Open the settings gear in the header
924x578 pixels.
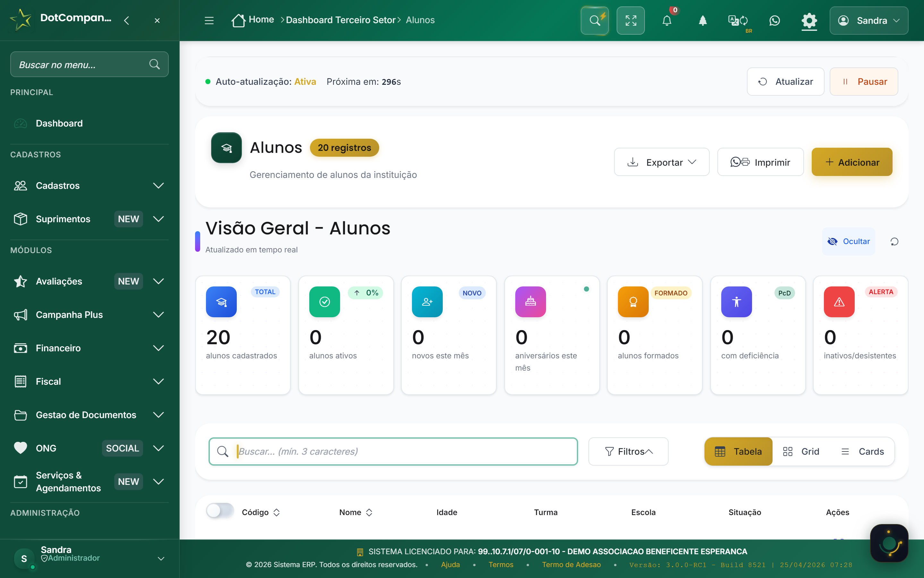pyautogui.click(x=809, y=20)
